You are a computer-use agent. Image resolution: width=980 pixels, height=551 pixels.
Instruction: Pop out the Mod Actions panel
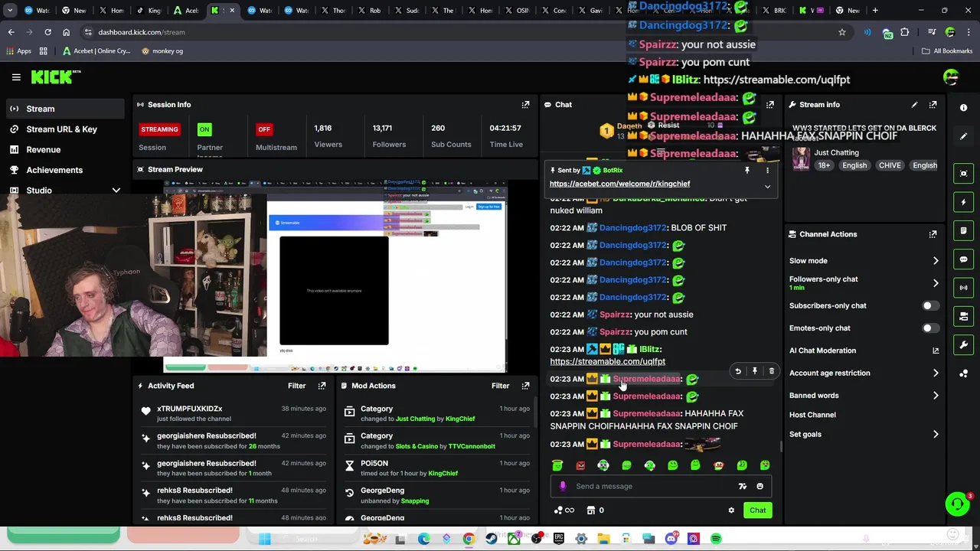coord(525,386)
